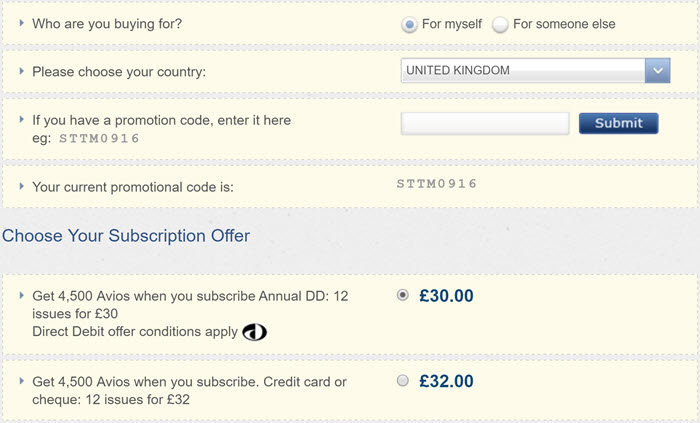Open the country dropdown arrow
This screenshot has height=423, width=700.
(x=658, y=70)
